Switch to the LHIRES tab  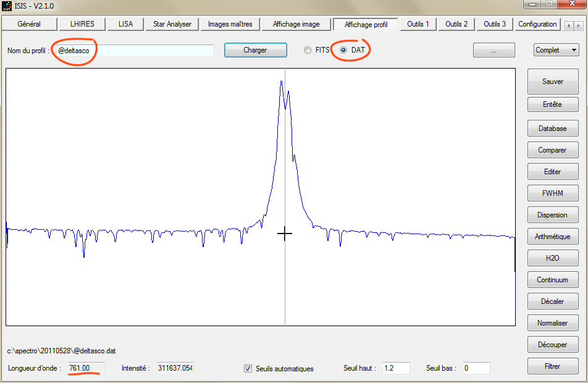(x=82, y=24)
